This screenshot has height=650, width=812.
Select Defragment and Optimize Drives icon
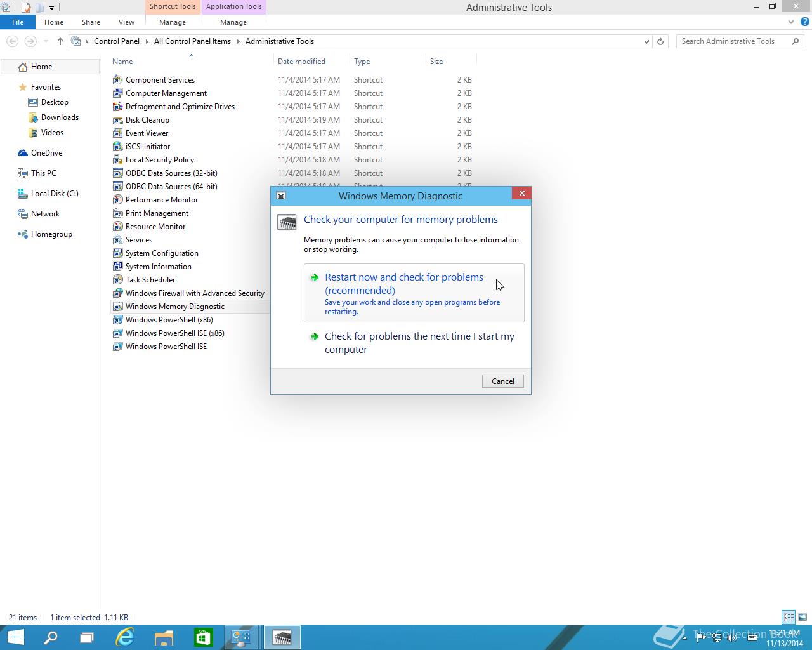click(117, 107)
